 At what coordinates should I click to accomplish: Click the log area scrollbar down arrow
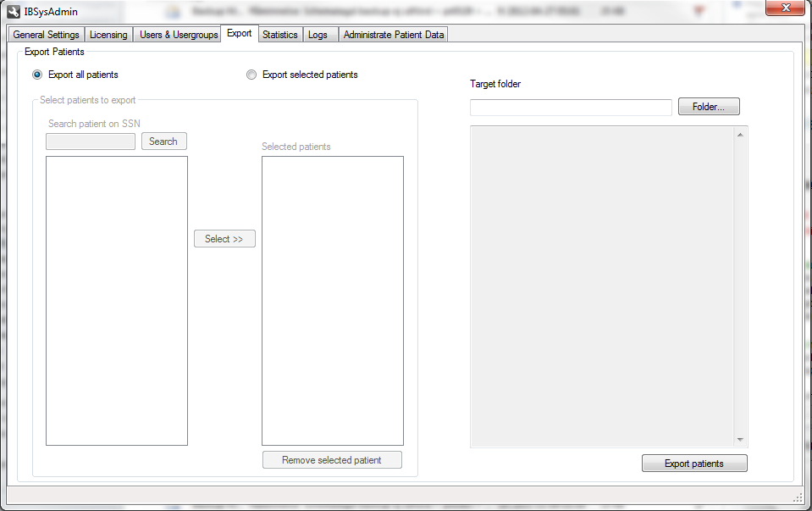click(740, 440)
